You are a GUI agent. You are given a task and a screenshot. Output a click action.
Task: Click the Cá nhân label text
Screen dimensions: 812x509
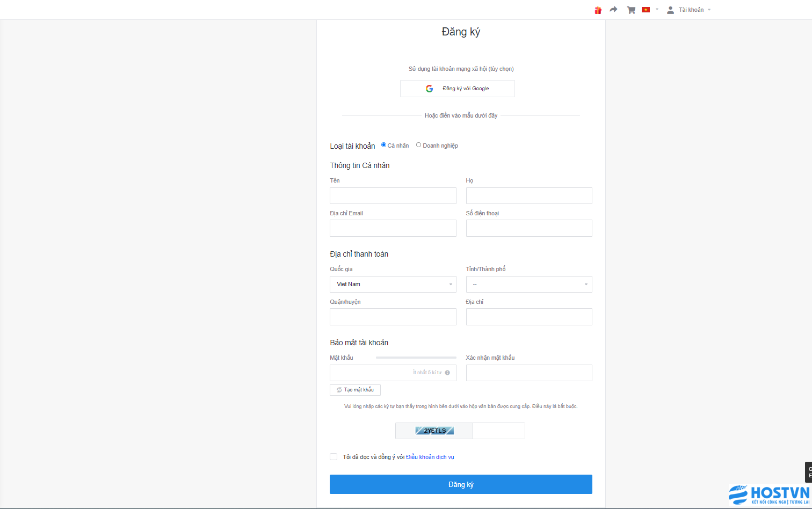click(x=398, y=146)
